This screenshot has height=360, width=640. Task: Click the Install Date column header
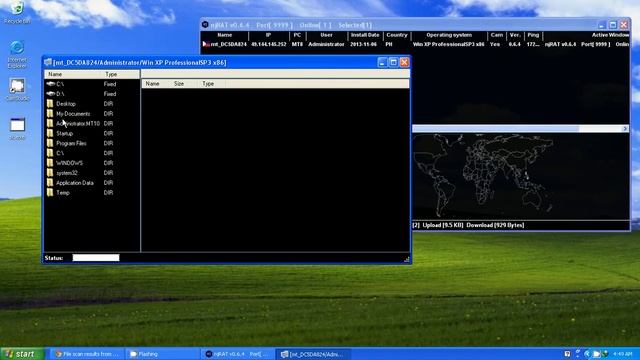(365, 35)
